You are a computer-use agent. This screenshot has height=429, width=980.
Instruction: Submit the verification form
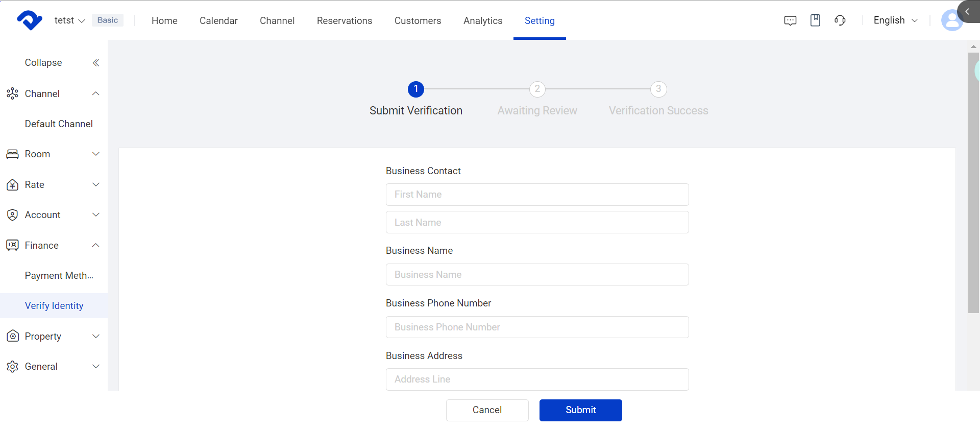point(580,410)
